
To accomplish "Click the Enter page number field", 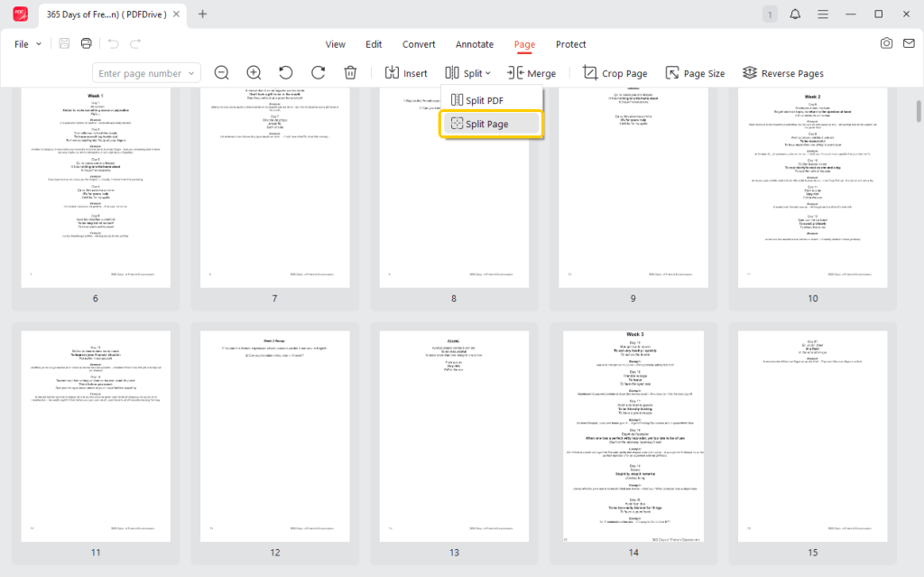I will [140, 72].
